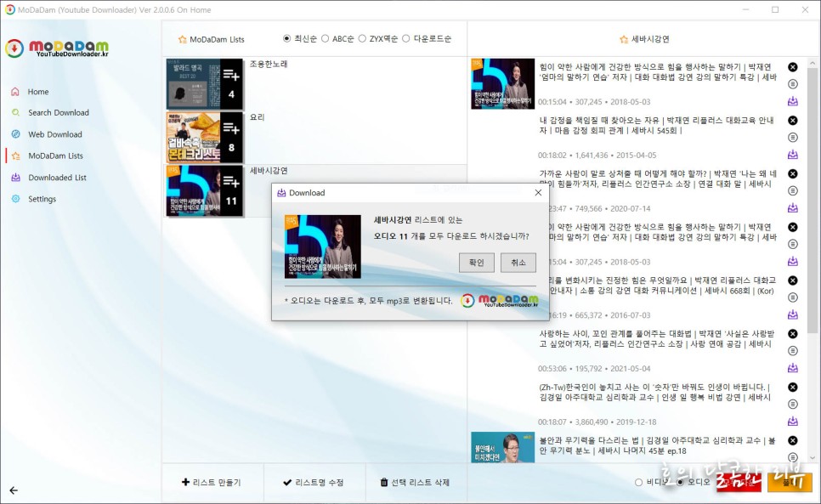Remove the top list item using its X icon
This screenshot has height=504, width=821.
click(x=793, y=66)
